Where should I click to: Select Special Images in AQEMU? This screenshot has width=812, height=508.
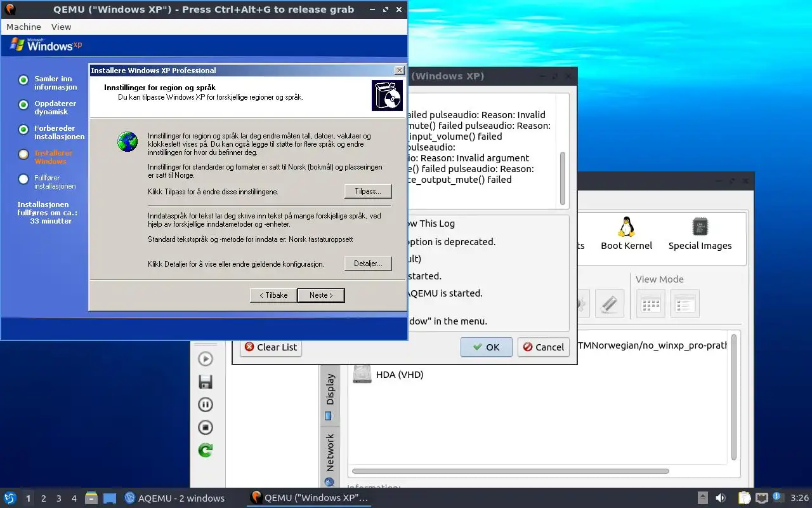700,234
